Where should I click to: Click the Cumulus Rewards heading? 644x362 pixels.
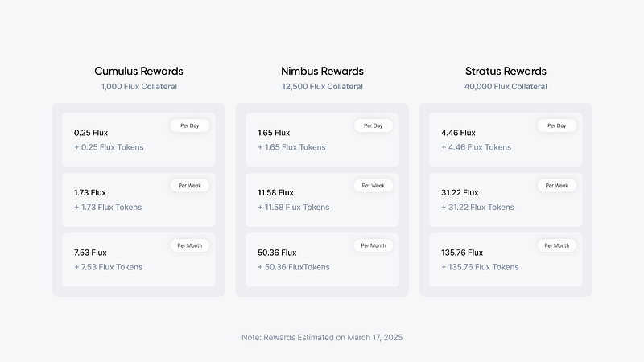tap(138, 71)
